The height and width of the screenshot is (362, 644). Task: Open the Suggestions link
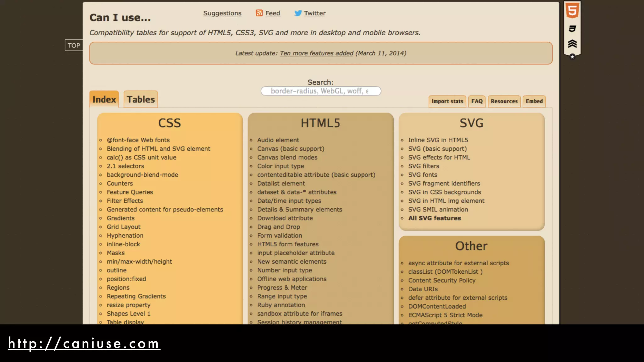point(222,13)
